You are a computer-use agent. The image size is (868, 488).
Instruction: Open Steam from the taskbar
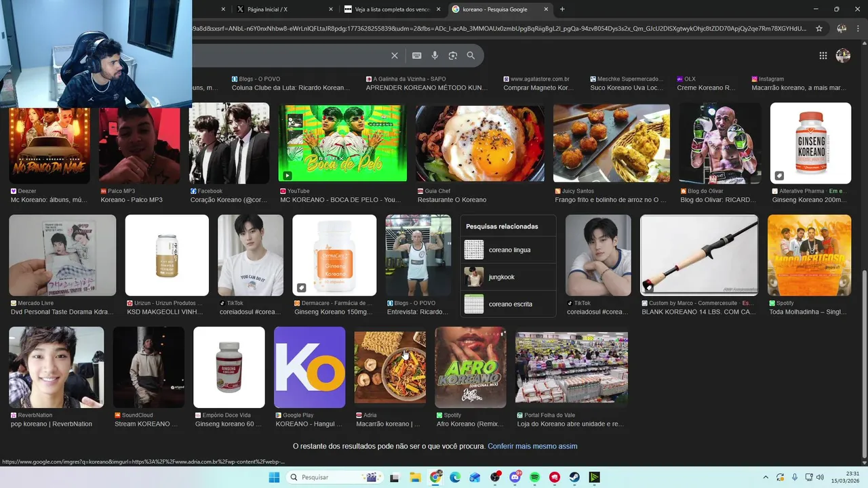(574, 477)
